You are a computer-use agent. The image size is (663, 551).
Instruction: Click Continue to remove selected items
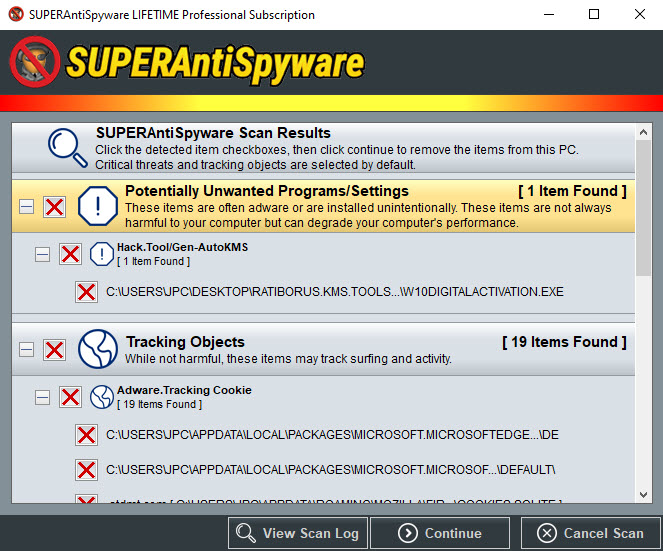(440, 533)
